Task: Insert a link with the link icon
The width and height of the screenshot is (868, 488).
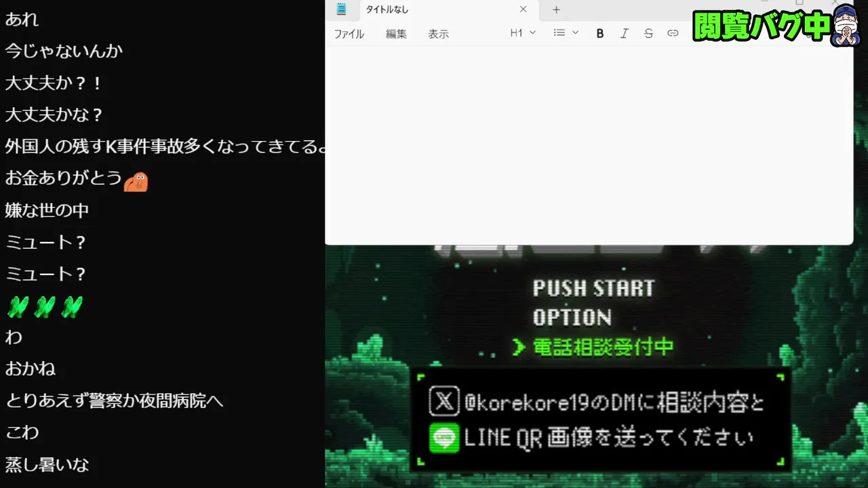Action: coord(673,33)
